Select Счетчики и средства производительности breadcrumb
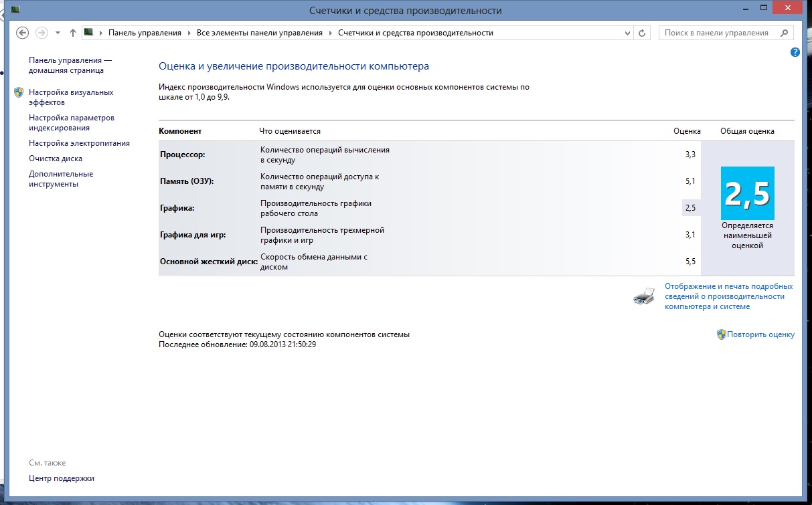812x505 pixels. point(416,33)
